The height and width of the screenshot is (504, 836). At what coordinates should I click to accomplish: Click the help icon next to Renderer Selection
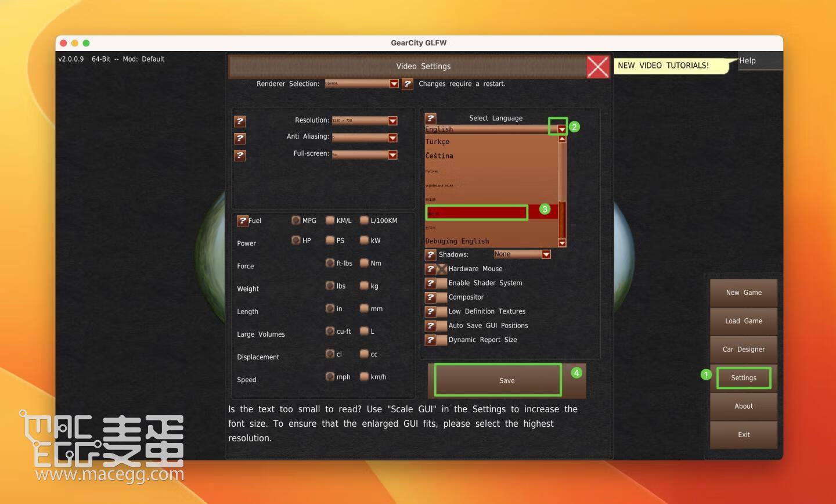[x=408, y=84]
